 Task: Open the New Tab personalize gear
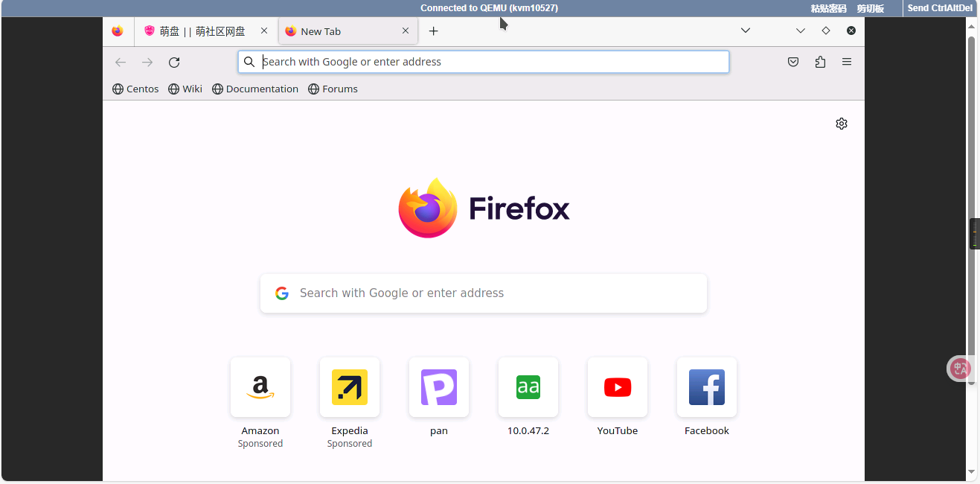(x=842, y=124)
